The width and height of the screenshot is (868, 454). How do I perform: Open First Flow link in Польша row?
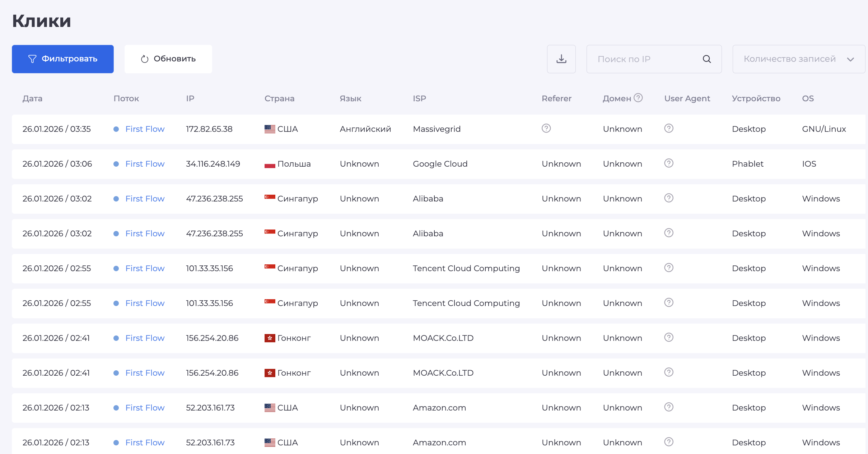pyautogui.click(x=145, y=164)
